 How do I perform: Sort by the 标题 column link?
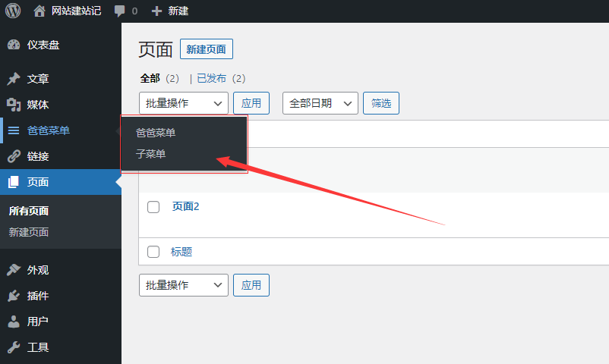[x=181, y=252]
